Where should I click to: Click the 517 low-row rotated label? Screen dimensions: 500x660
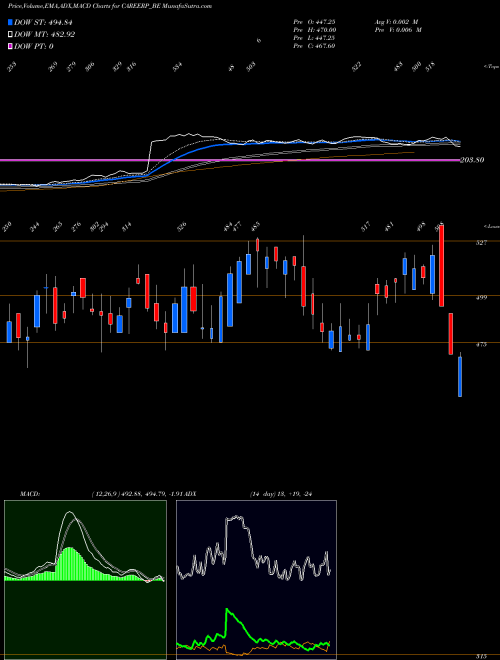click(365, 227)
